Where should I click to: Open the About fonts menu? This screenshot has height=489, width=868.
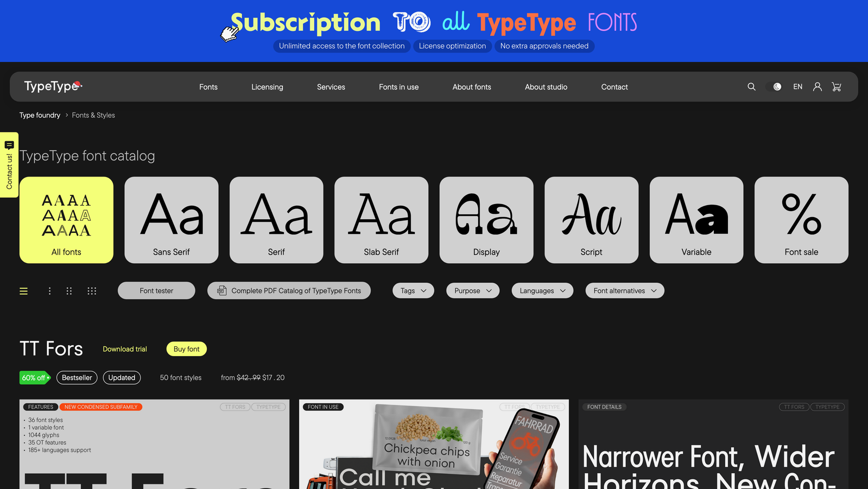coord(472,87)
